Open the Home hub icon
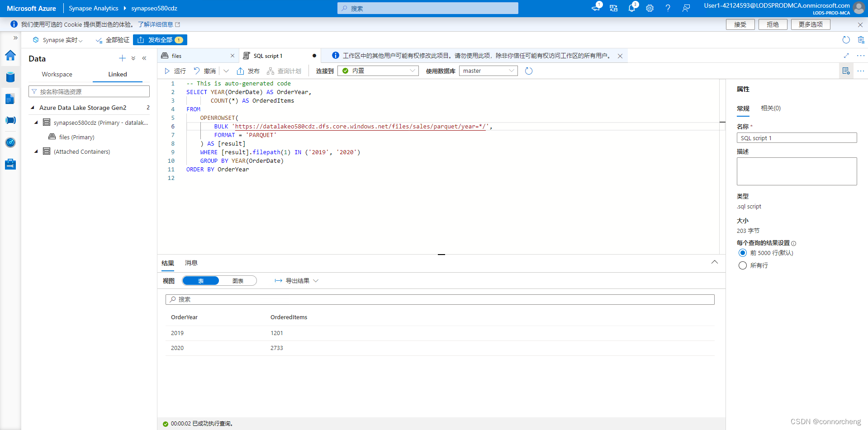The width and height of the screenshot is (868, 430). click(10, 56)
